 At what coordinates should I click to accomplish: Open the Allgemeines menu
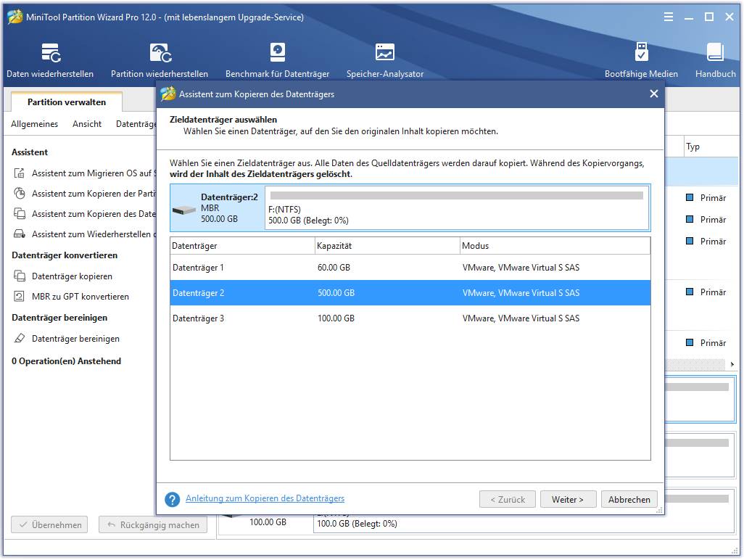[x=34, y=124]
